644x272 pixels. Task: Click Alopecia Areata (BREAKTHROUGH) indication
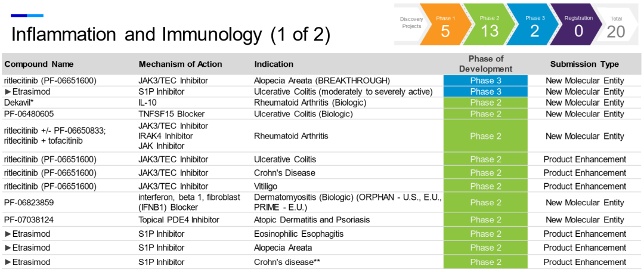coord(322,81)
